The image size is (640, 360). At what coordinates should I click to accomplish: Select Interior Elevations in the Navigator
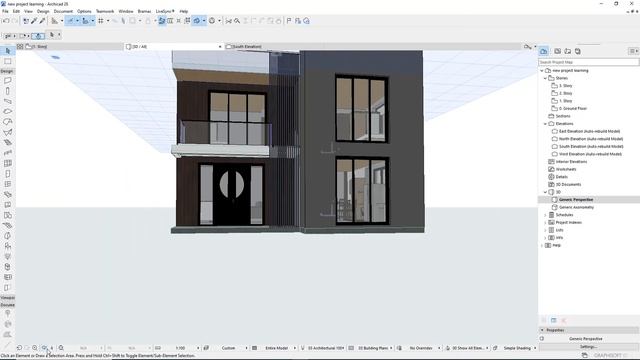[x=571, y=162]
